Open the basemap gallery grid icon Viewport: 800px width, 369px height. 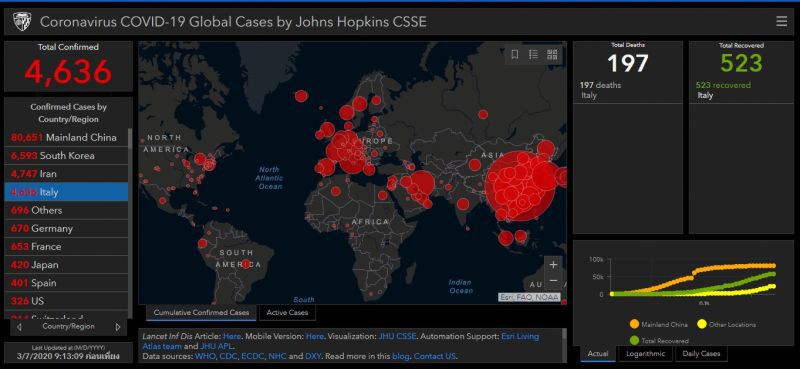pyautogui.click(x=552, y=55)
